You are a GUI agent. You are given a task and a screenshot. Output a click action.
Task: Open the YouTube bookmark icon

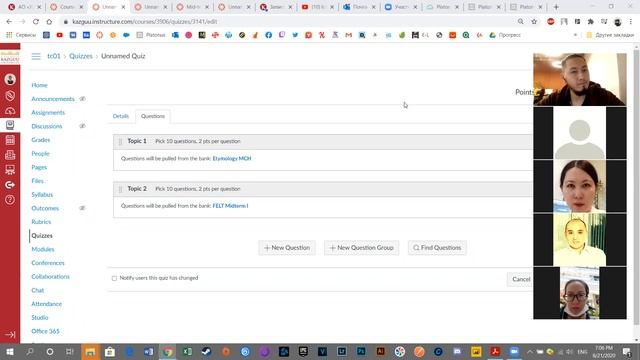tap(60, 35)
